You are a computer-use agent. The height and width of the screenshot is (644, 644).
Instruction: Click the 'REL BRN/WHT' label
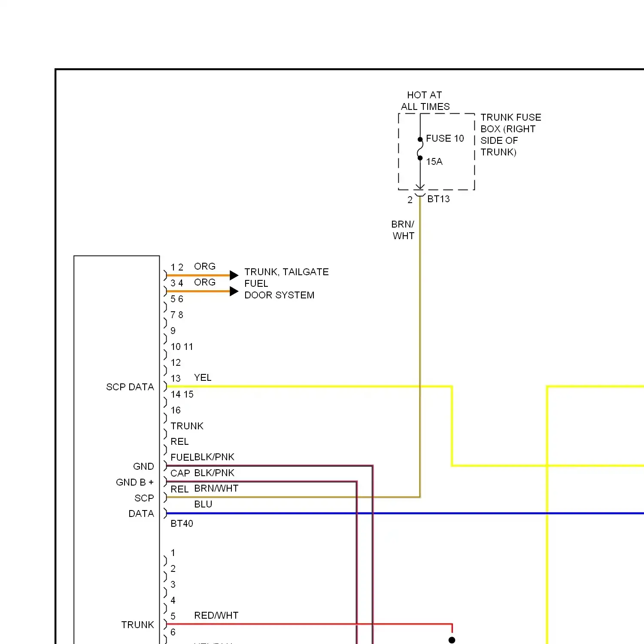point(204,489)
